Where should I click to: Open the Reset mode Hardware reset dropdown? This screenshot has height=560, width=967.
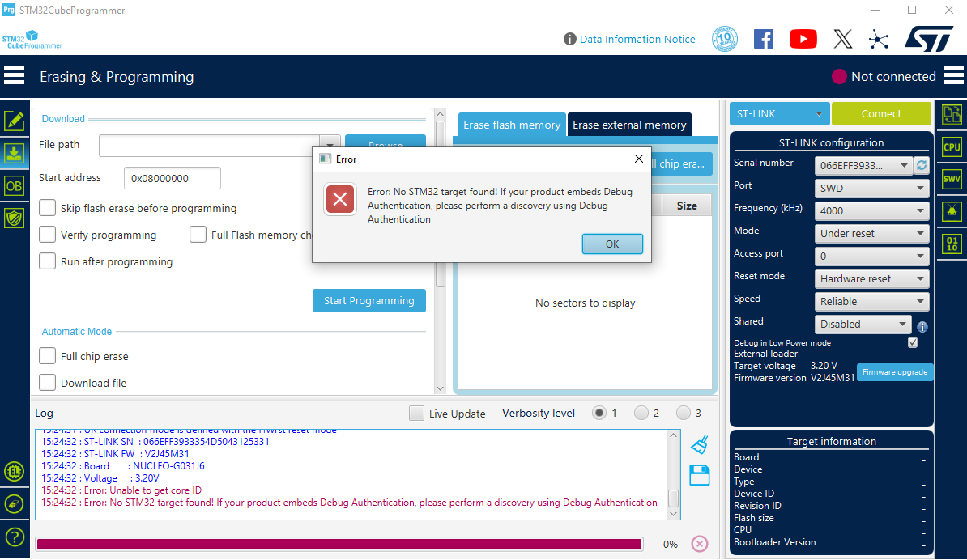click(x=871, y=278)
